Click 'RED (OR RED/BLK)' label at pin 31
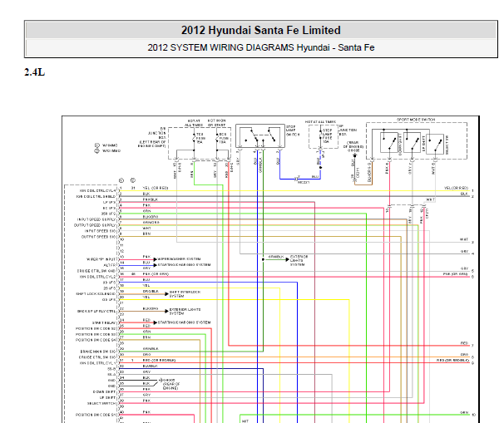The height and width of the screenshot is (423, 504). click(x=160, y=360)
